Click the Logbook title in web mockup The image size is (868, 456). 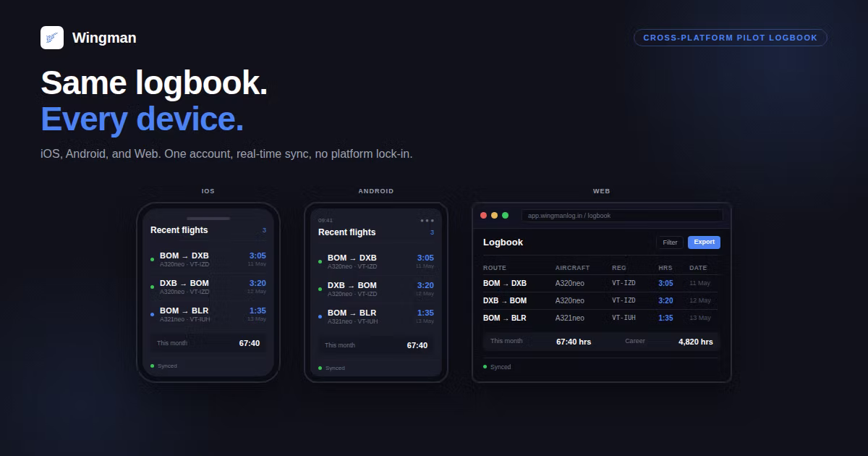(503, 242)
